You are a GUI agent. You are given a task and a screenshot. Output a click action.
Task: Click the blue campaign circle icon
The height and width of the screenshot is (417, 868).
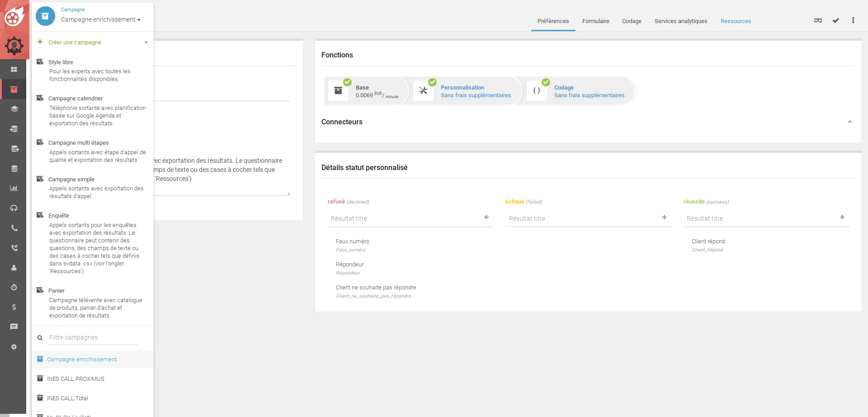[x=45, y=16]
